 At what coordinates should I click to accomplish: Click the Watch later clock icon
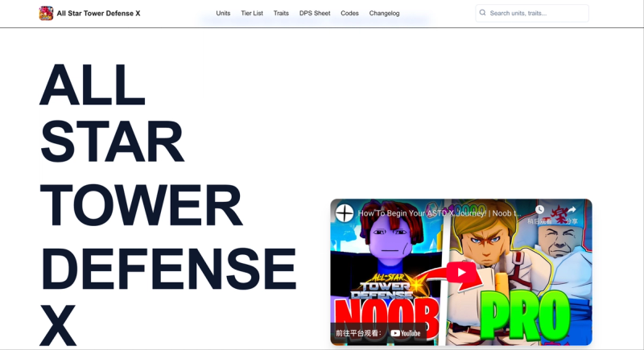click(539, 210)
